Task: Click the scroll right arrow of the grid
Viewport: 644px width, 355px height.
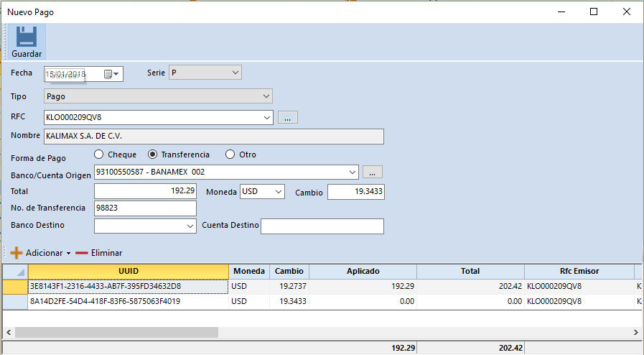Action: [635, 333]
